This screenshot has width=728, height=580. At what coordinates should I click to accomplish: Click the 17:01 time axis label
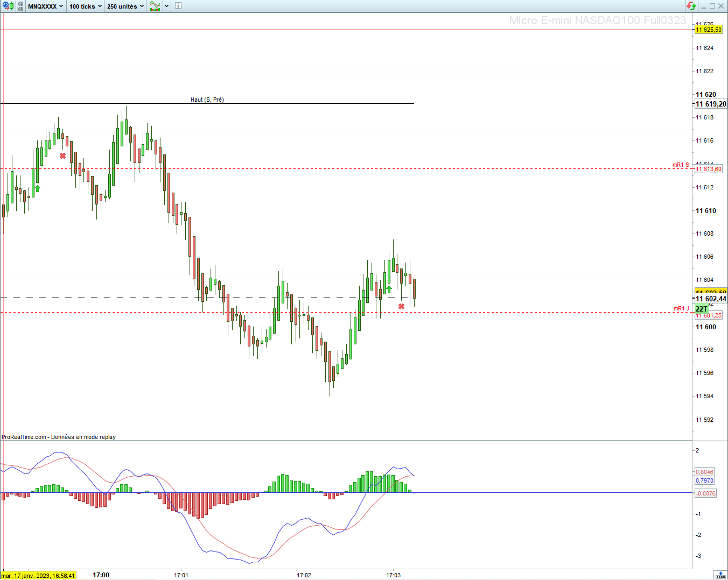click(x=181, y=575)
